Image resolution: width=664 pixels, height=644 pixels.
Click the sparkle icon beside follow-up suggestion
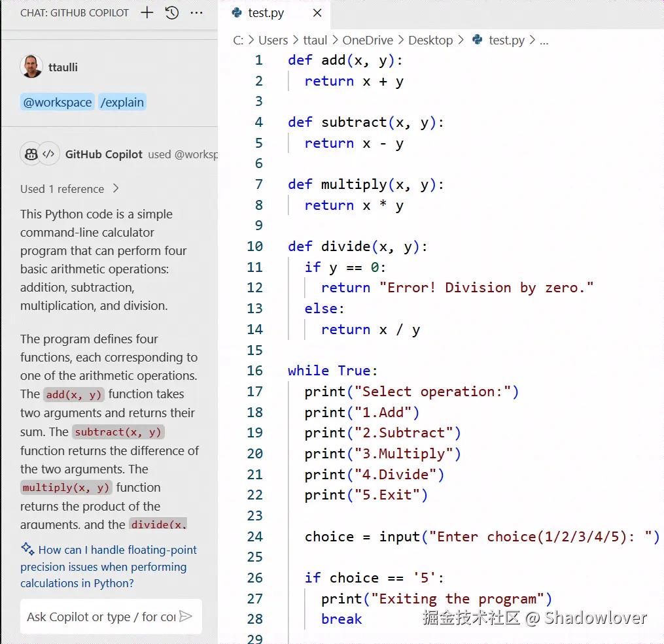(x=28, y=549)
